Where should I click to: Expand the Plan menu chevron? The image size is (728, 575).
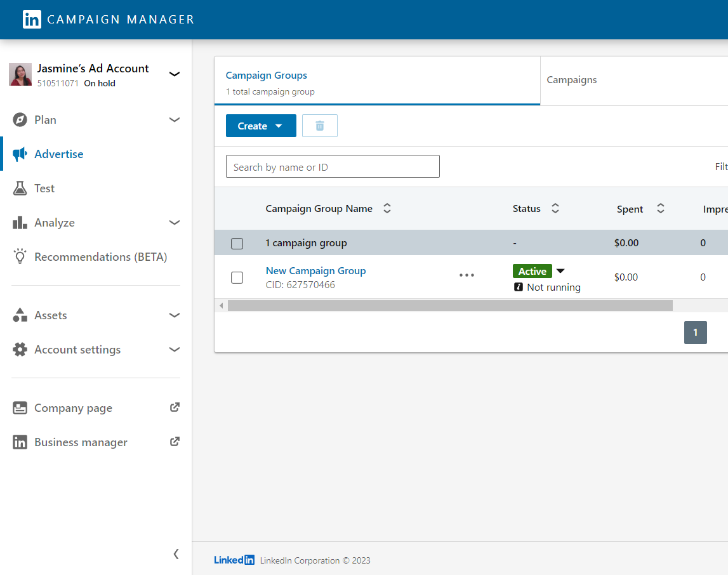click(175, 120)
